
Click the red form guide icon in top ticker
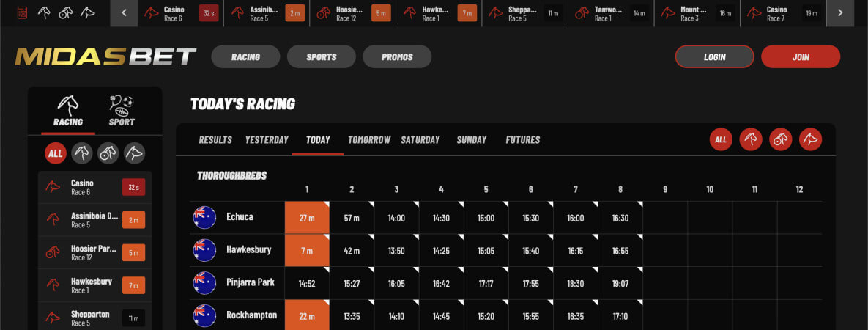(22, 12)
